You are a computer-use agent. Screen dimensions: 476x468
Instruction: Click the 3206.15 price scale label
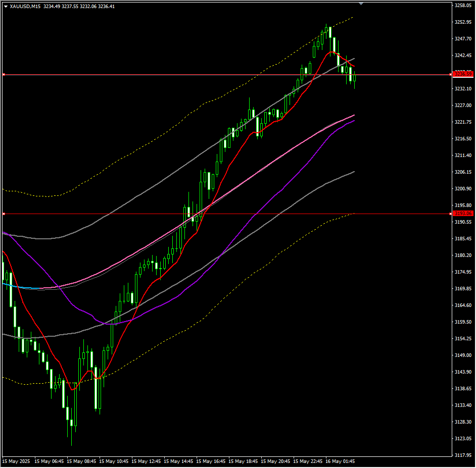(463, 172)
